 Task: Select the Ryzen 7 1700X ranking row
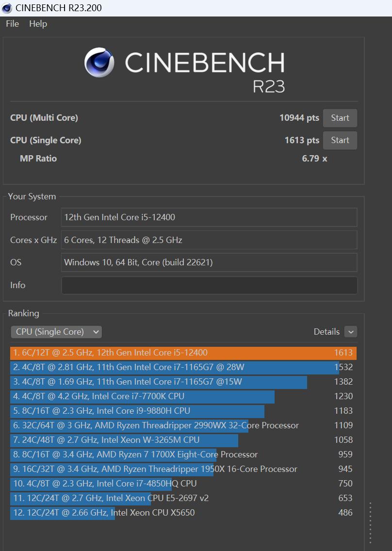click(x=183, y=454)
